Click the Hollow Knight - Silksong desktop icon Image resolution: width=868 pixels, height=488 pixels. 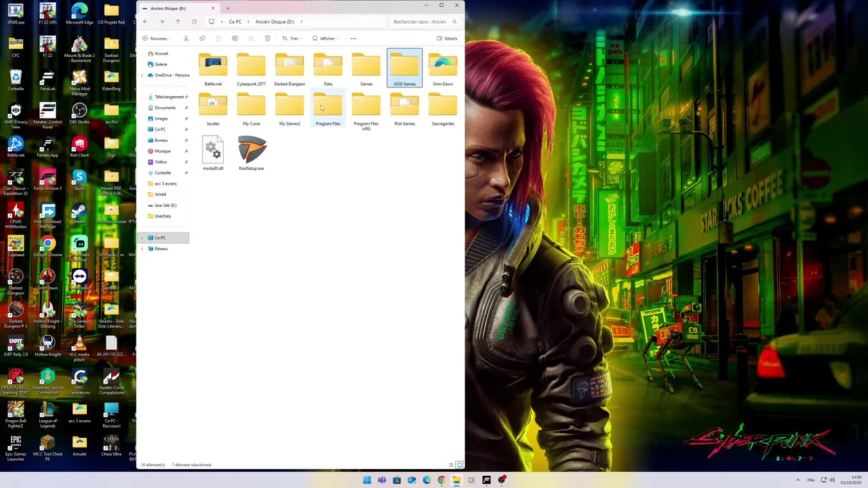(x=47, y=315)
